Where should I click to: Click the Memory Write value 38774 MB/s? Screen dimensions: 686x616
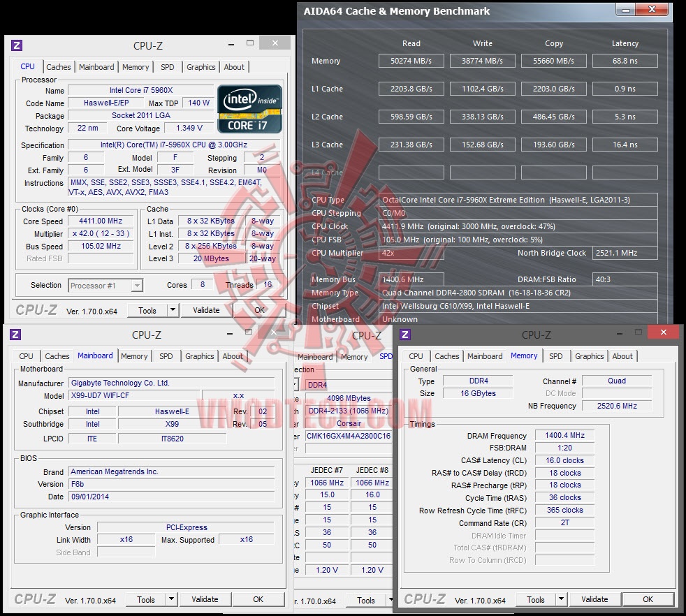coord(483,61)
